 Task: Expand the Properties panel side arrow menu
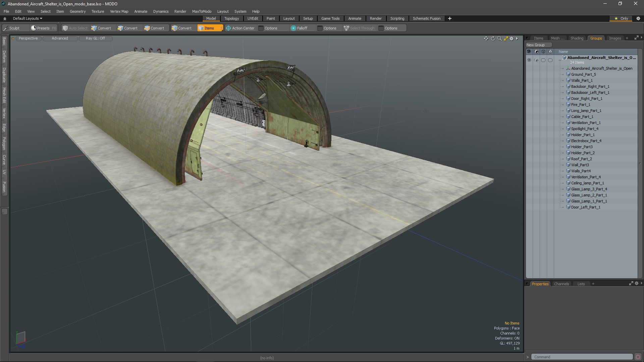tap(641, 284)
